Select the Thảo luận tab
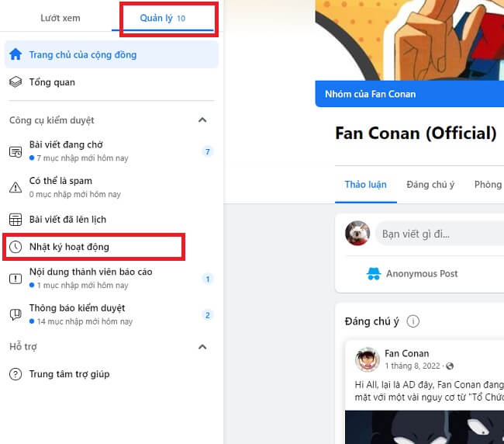The height and width of the screenshot is (444, 504). [x=365, y=185]
